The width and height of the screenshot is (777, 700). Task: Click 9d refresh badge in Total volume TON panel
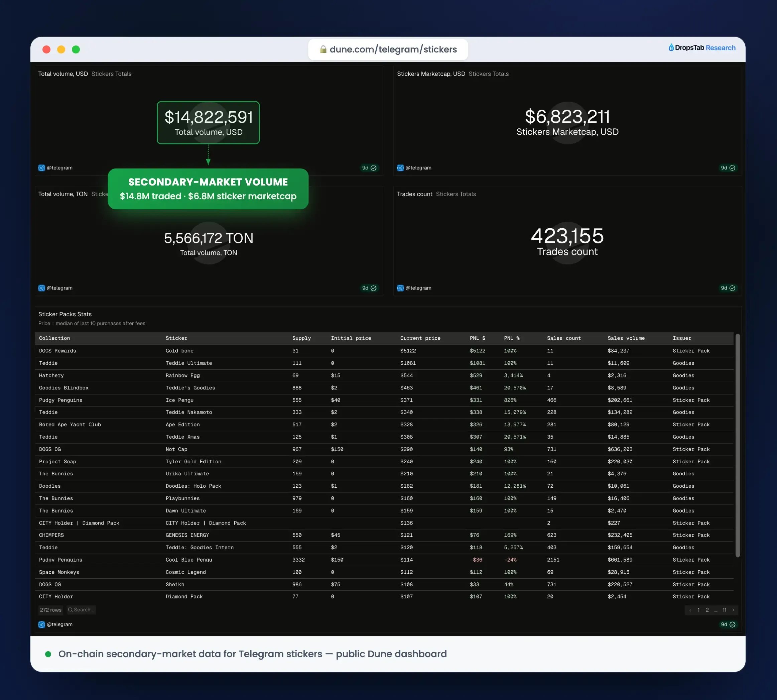tap(369, 288)
